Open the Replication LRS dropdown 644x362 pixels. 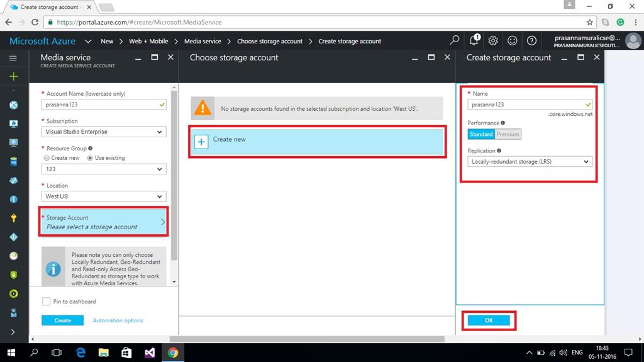(530, 162)
